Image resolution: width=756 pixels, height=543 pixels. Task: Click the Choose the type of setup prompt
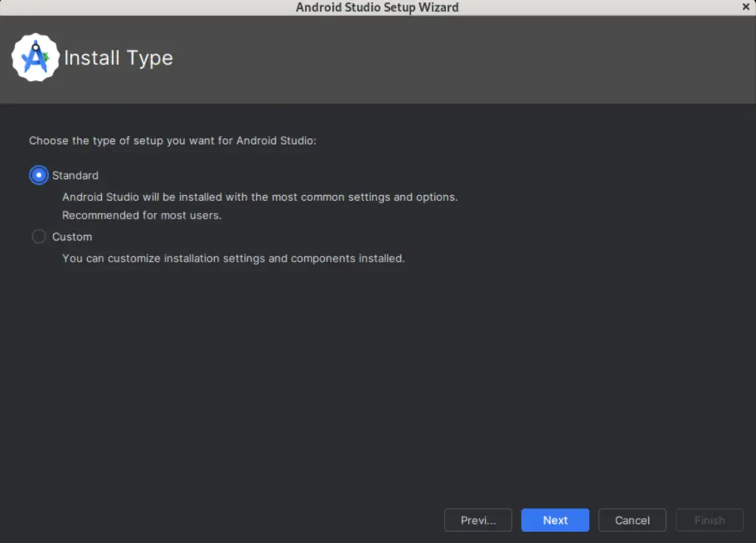point(172,140)
